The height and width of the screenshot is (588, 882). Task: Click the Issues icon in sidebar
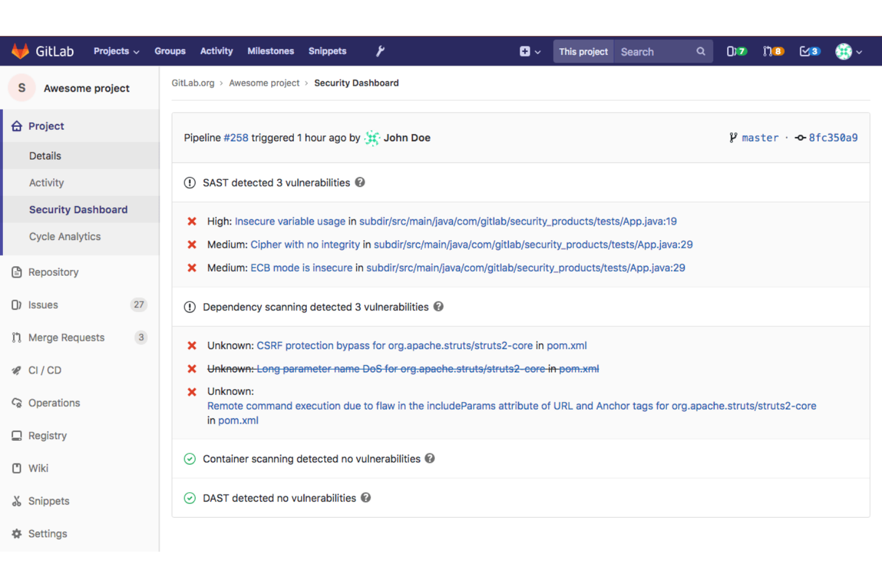[x=17, y=305]
